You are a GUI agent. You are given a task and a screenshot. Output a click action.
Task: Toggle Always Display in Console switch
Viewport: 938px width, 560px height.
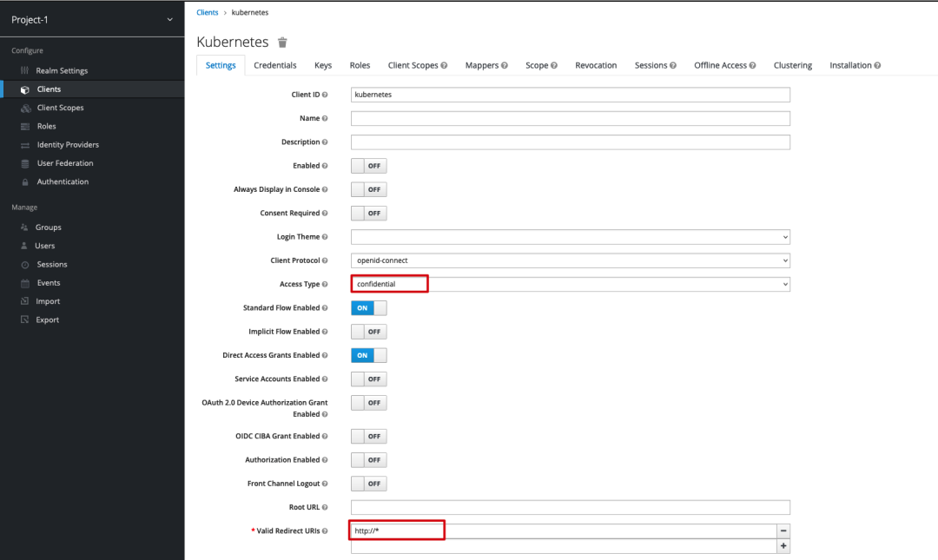pos(368,189)
